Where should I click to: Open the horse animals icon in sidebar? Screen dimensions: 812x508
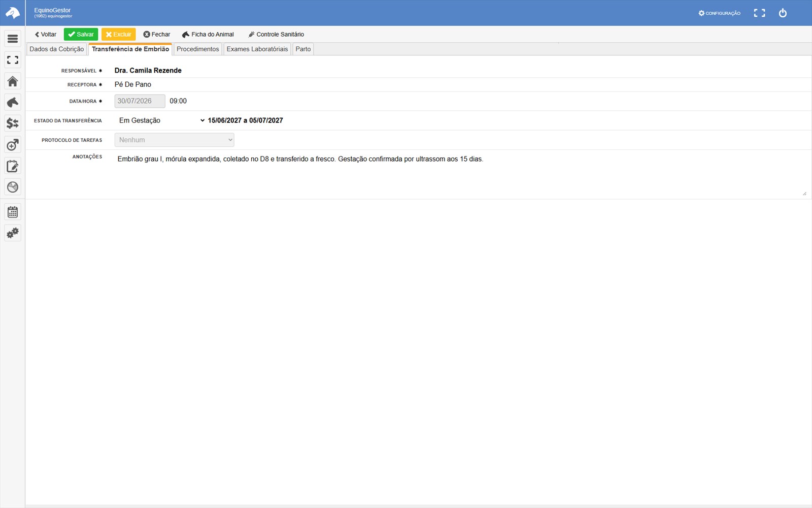pyautogui.click(x=13, y=103)
